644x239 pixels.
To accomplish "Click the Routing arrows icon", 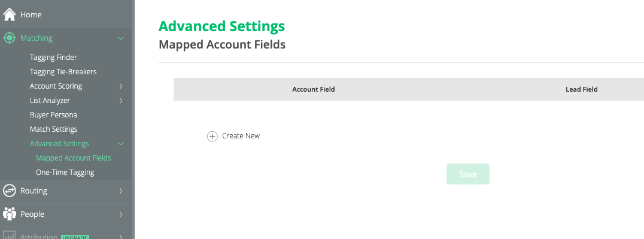I will click(x=9, y=190).
